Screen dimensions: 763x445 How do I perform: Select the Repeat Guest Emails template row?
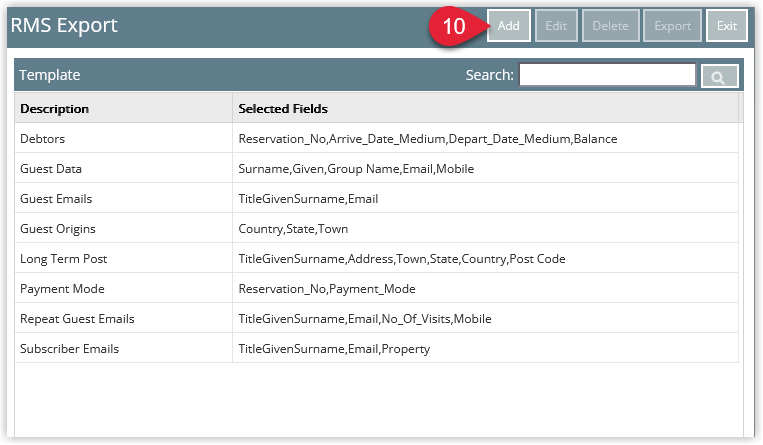click(x=376, y=319)
